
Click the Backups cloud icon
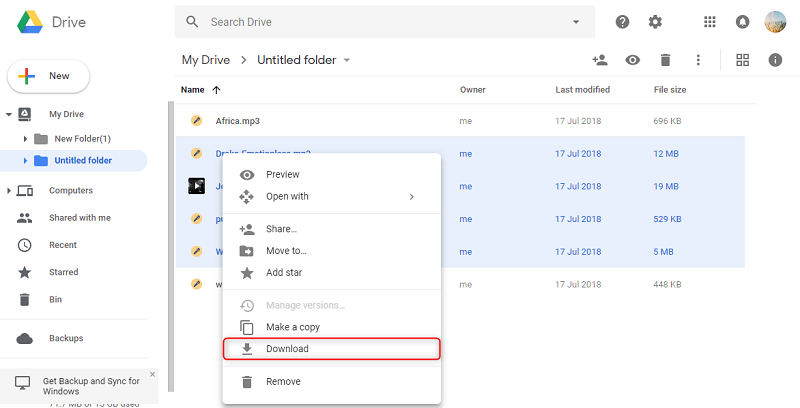(24, 338)
